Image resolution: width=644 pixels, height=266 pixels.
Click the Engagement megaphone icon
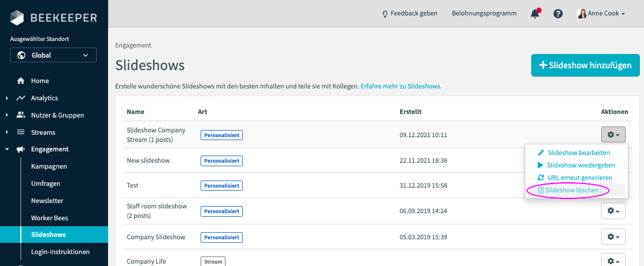tap(21, 150)
